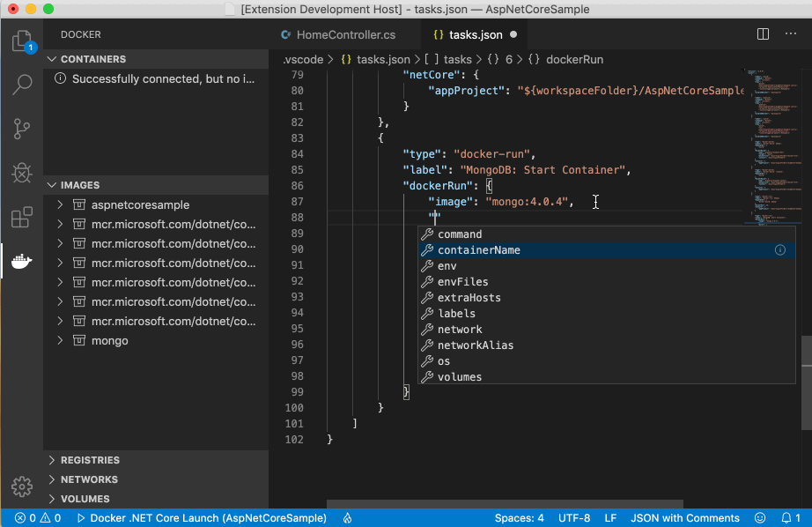Click the editor vertical scrollbar thumb
The image size is (812, 527).
point(807,383)
